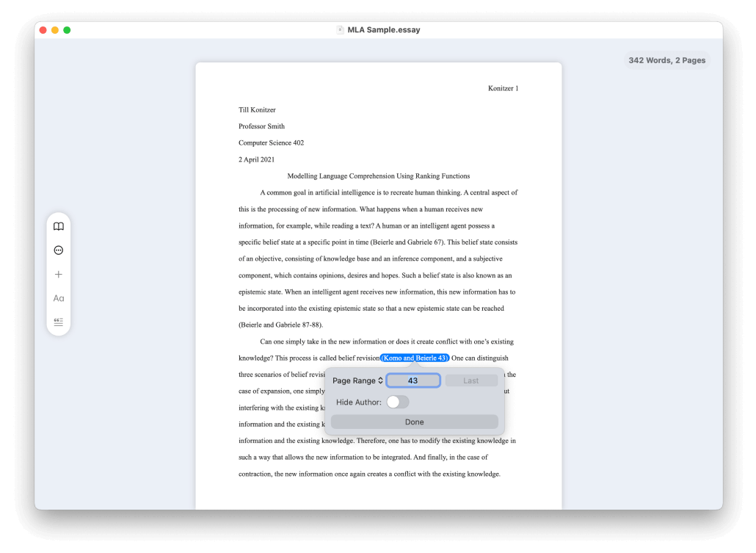Open the Page Range dropdown
This screenshot has height=553, width=756.
[357, 380]
